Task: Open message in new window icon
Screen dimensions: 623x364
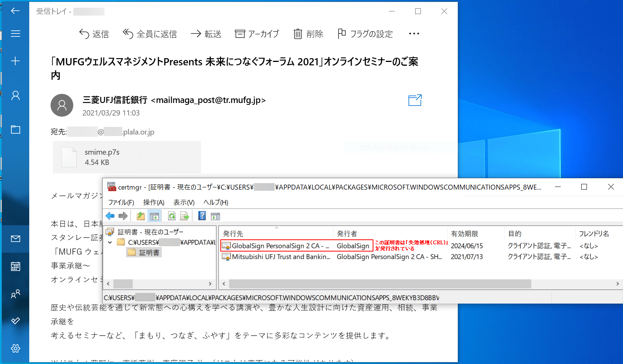Action: pos(415,100)
